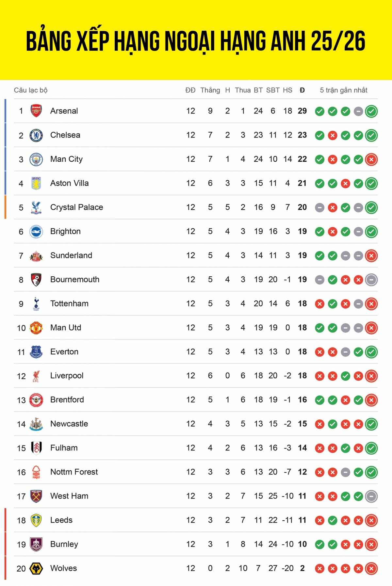The image size is (392, 586).
Task: Open the Crystal Palace team name
Action: click(x=76, y=207)
